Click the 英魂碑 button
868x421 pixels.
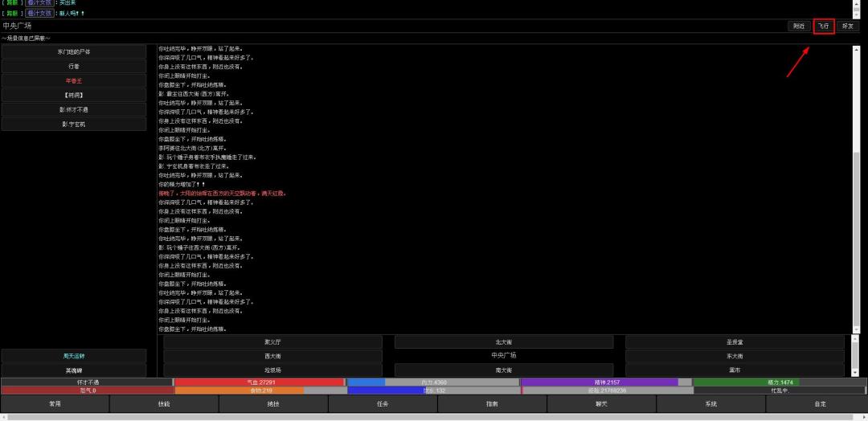coord(74,370)
